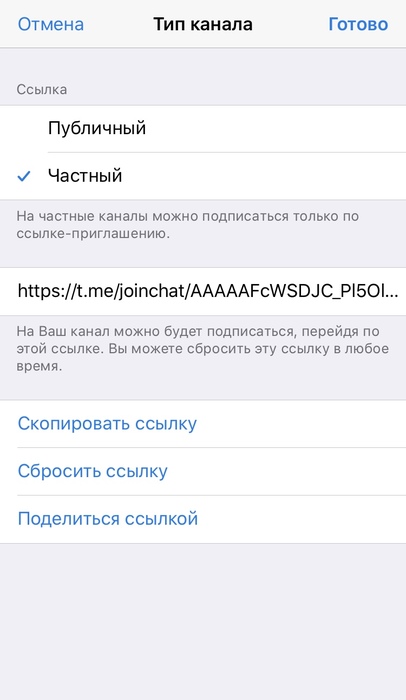Copy the invite link via Скопировать ссылку

coord(107,423)
